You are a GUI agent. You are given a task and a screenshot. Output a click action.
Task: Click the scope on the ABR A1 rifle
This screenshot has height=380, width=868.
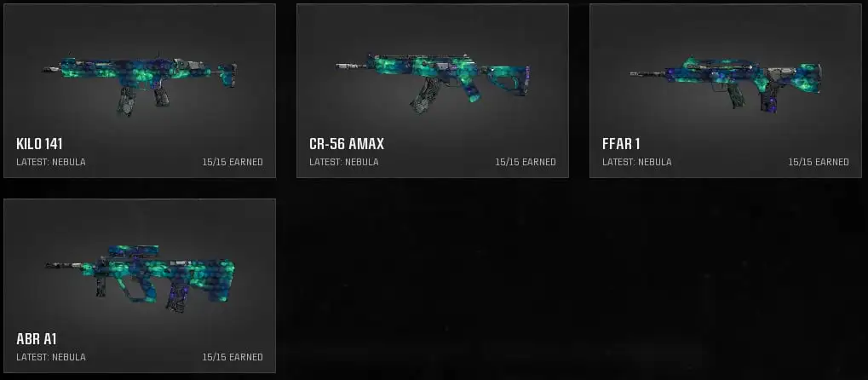135,250
